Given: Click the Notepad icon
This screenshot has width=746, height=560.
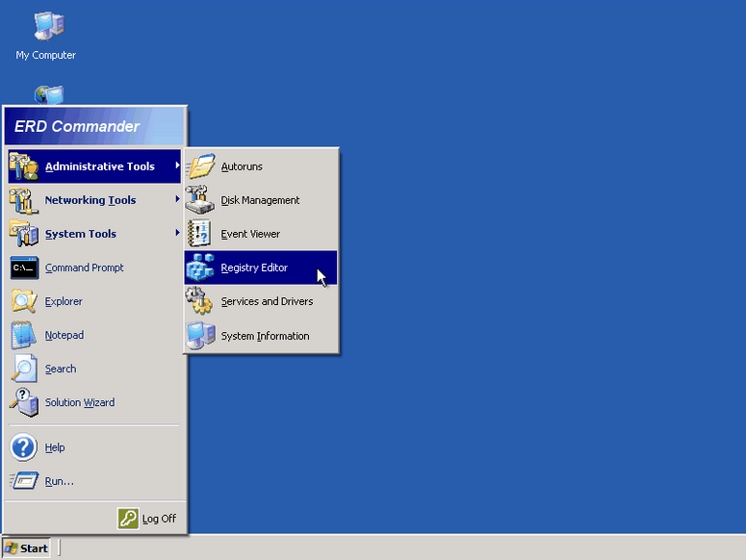Looking at the screenshot, I should tap(24, 335).
